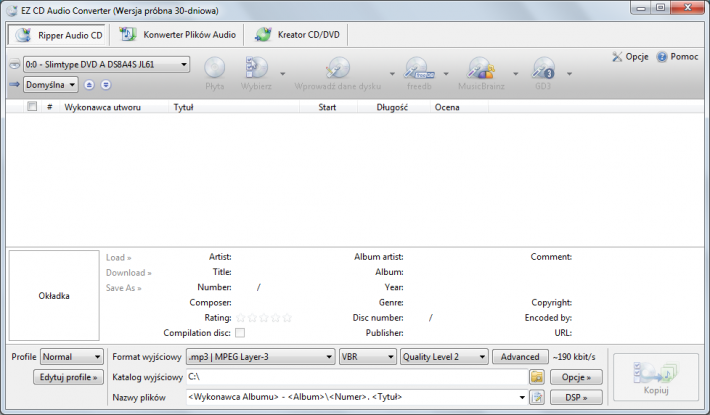
Task: Click the Advanced button
Action: [x=520, y=357]
